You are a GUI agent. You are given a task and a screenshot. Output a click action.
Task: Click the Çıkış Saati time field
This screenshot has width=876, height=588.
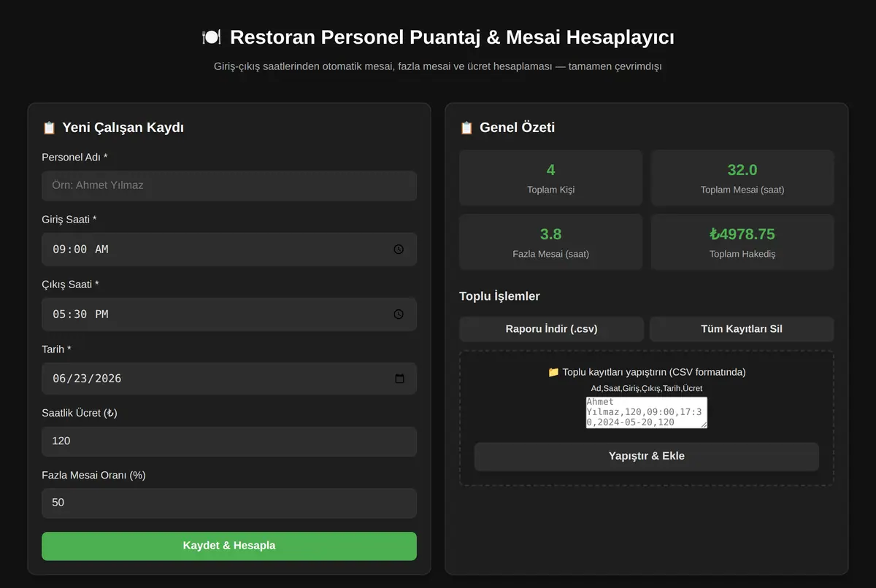click(229, 314)
